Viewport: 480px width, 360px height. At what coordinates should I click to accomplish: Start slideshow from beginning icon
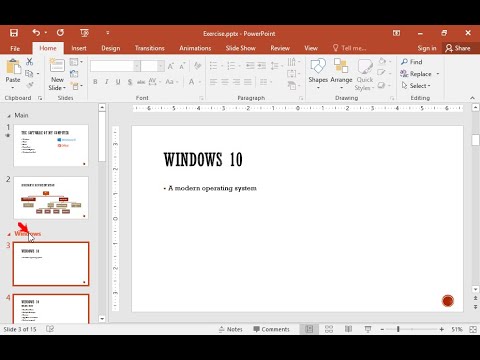tap(84, 33)
